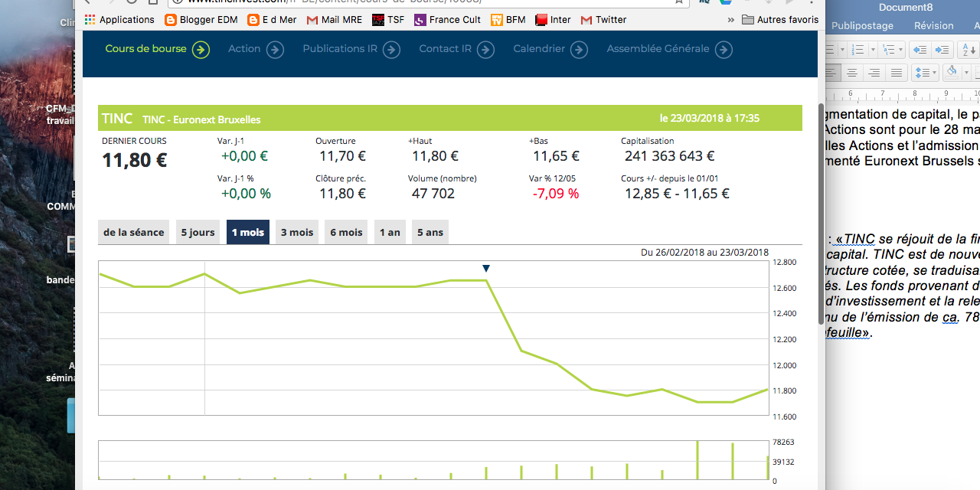
Task: Click the browser page vertical scrollbar
Action: tap(822, 213)
